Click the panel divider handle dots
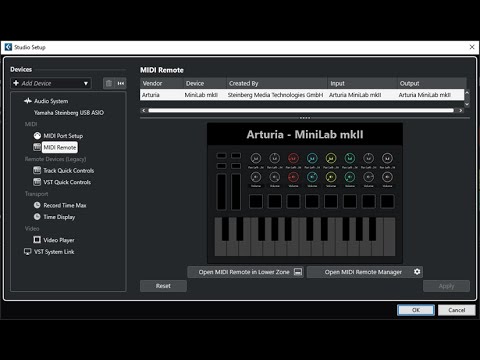 click(305, 118)
